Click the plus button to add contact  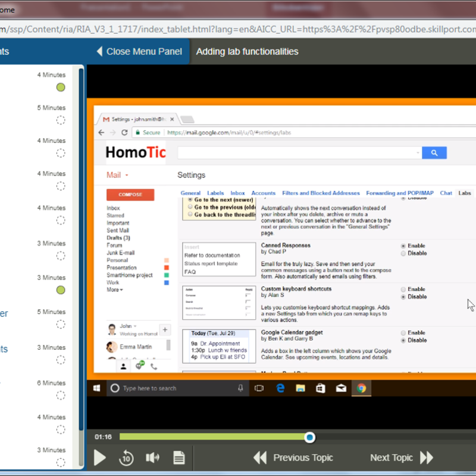pyautogui.click(x=165, y=330)
